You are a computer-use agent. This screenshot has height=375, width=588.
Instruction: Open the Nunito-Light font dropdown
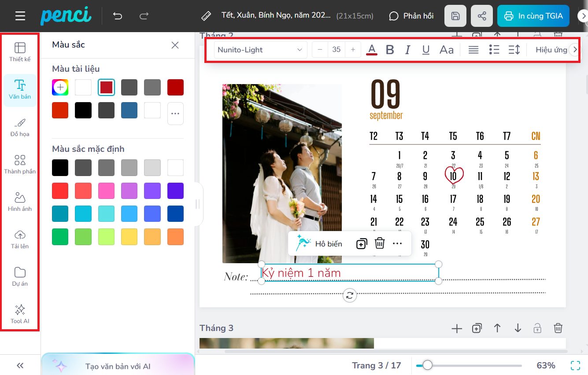pyautogui.click(x=260, y=50)
